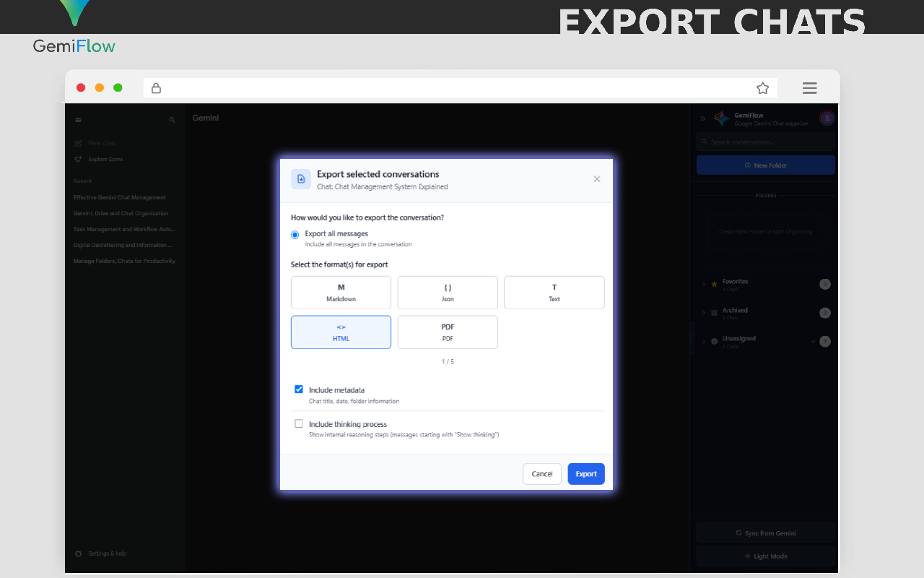Expand the Favorites section chevron

coord(704,285)
